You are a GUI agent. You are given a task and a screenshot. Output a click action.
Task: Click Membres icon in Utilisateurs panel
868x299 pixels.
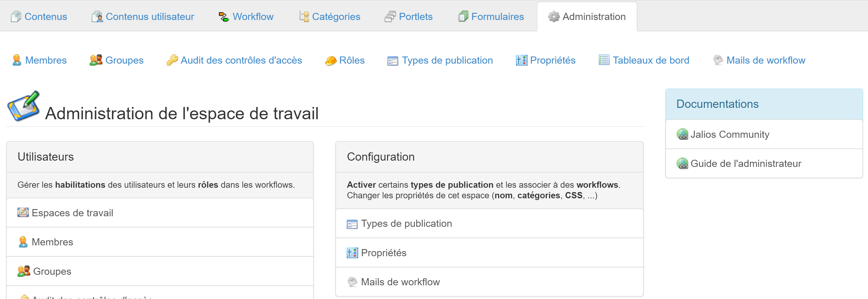click(x=23, y=242)
